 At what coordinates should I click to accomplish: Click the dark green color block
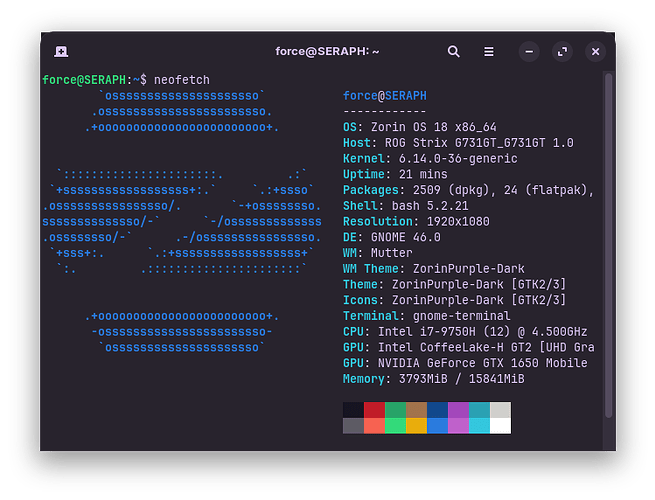pos(395,410)
